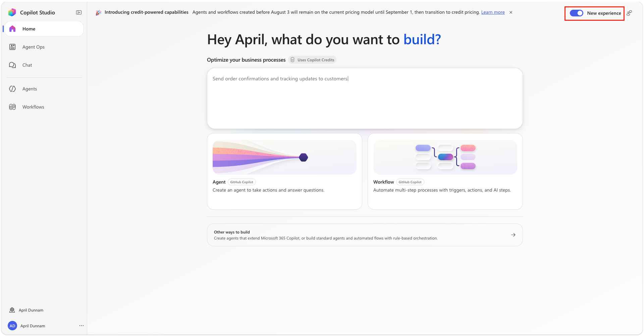
Task: Follow the Learn more link
Action: pos(493,12)
